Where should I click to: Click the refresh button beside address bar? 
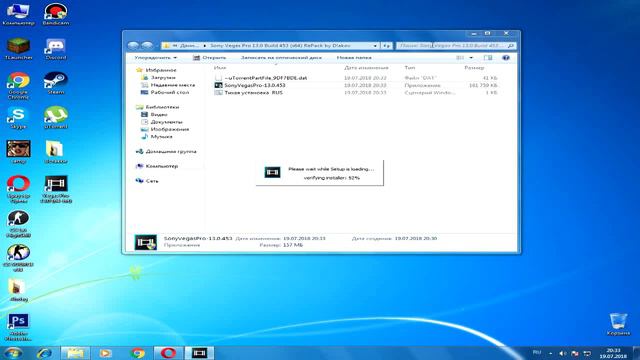click(386, 46)
